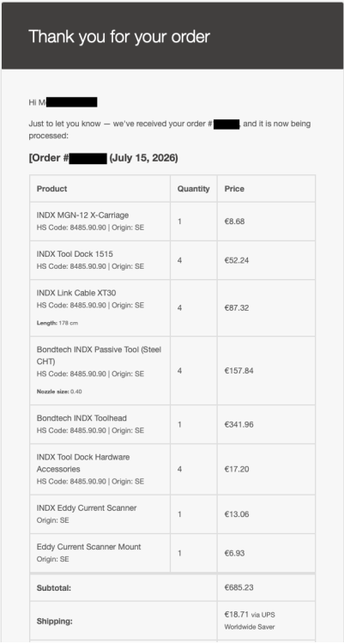Select the INDX MGN-12 X-Carriage product name
Image resolution: width=344 pixels, height=644 pixels.
[x=82, y=215]
